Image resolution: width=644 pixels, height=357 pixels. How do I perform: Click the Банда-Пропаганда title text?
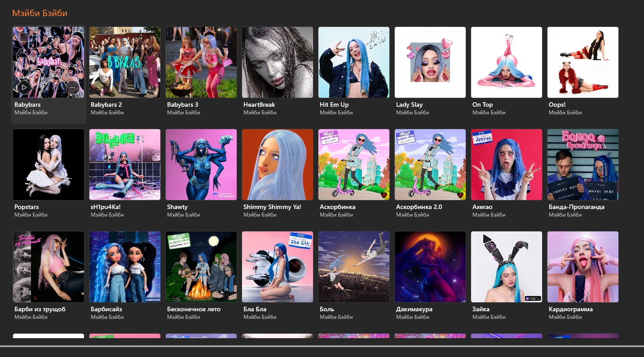(x=577, y=207)
